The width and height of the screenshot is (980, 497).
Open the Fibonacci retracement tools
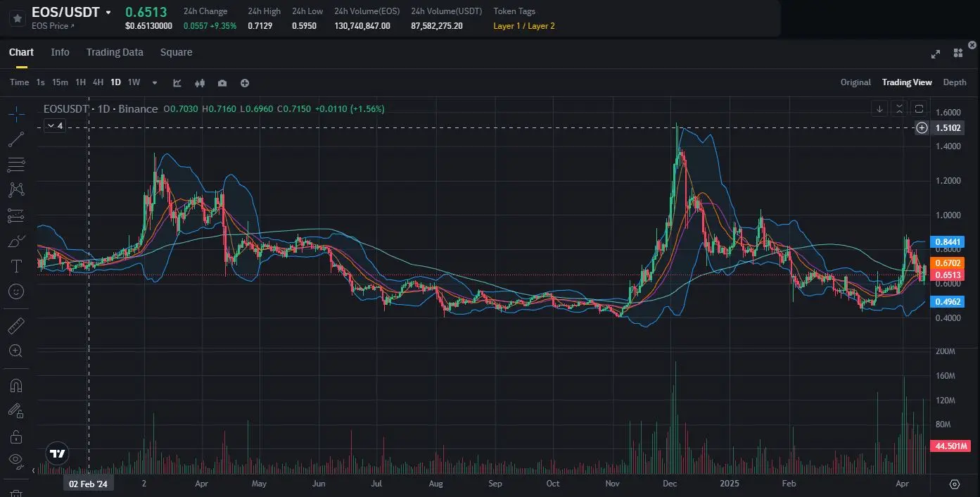coord(16,165)
